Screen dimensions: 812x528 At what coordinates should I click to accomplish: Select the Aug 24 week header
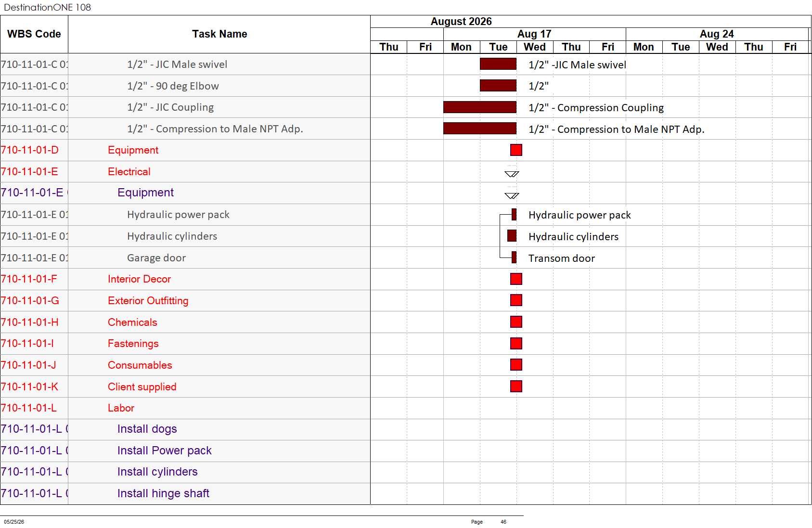click(x=717, y=34)
